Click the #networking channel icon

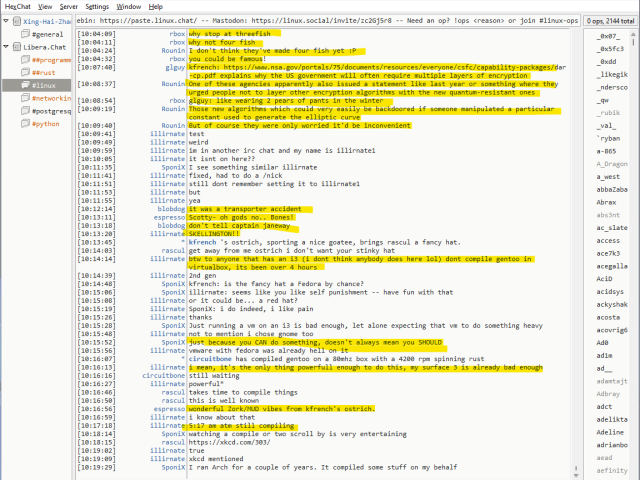pyautogui.click(x=23, y=99)
